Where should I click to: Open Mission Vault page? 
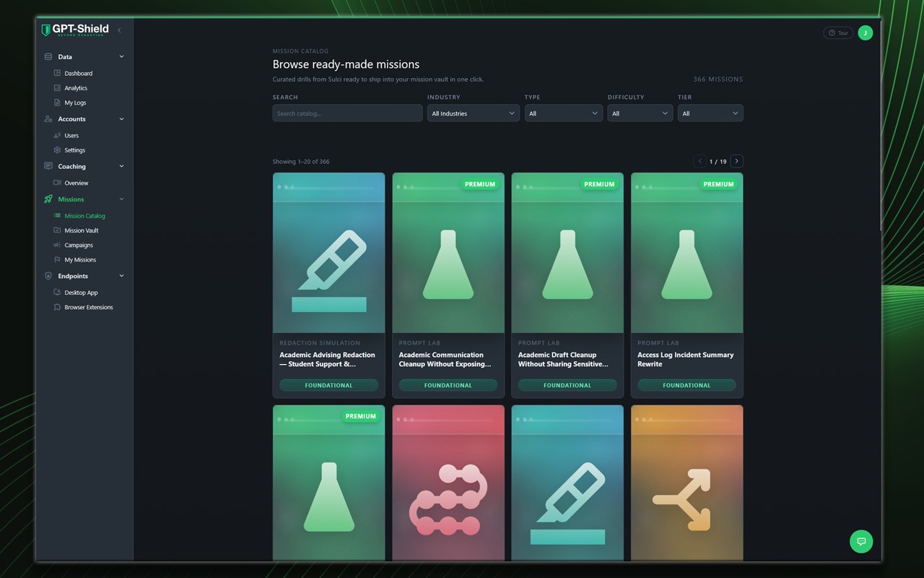pyautogui.click(x=82, y=230)
